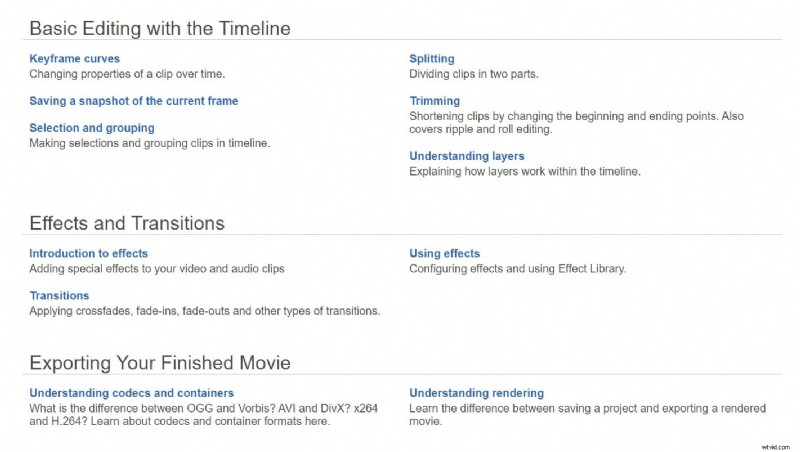The height and width of the screenshot is (452, 800).
Task: Open Understanding codecs and containers
Action: 131,393
